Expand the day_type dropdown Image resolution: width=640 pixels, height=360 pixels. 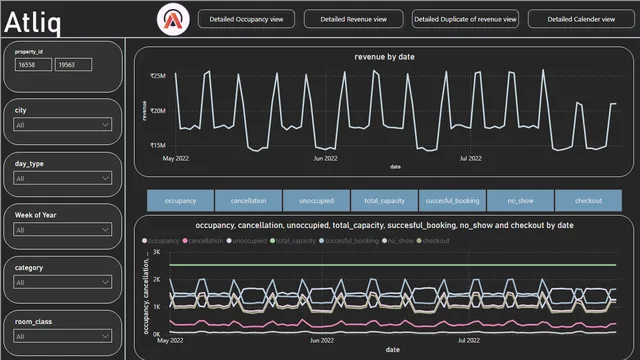tap(62, 178)
